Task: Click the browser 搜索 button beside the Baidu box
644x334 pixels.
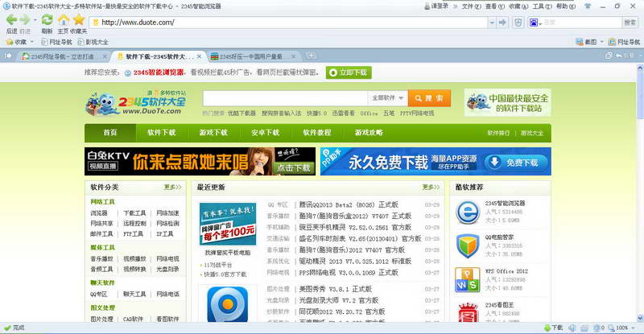Action: pyautogui.click(x=630, y=23)
